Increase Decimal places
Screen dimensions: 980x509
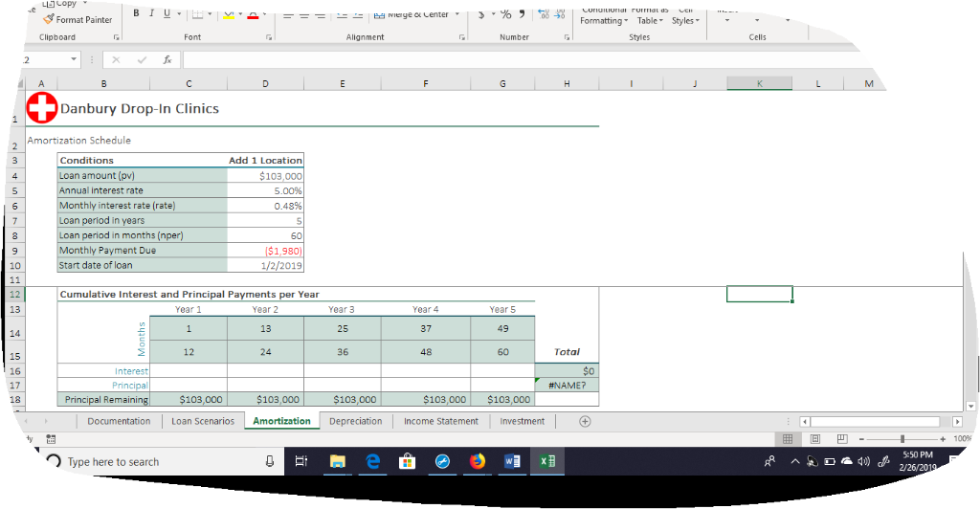[x=544, y=13]
